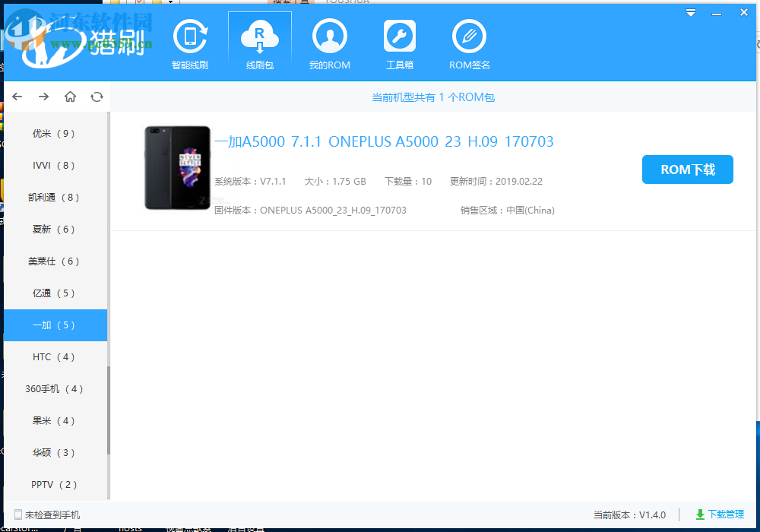Image resolution: width=760 pixels, height=532 pixels.
Task: Select brand PPTV (2)
Action: click(55, 485)
